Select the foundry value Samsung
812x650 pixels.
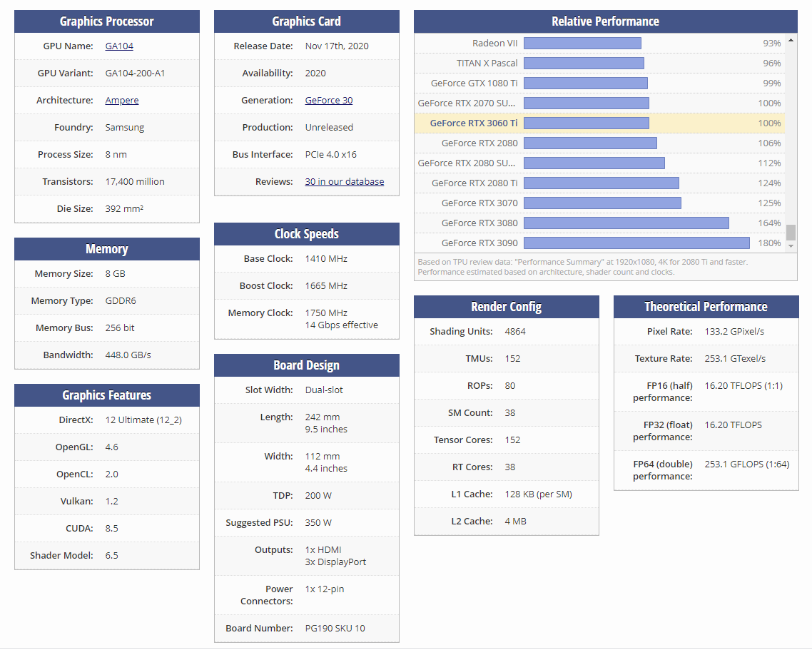coord(125,128)
